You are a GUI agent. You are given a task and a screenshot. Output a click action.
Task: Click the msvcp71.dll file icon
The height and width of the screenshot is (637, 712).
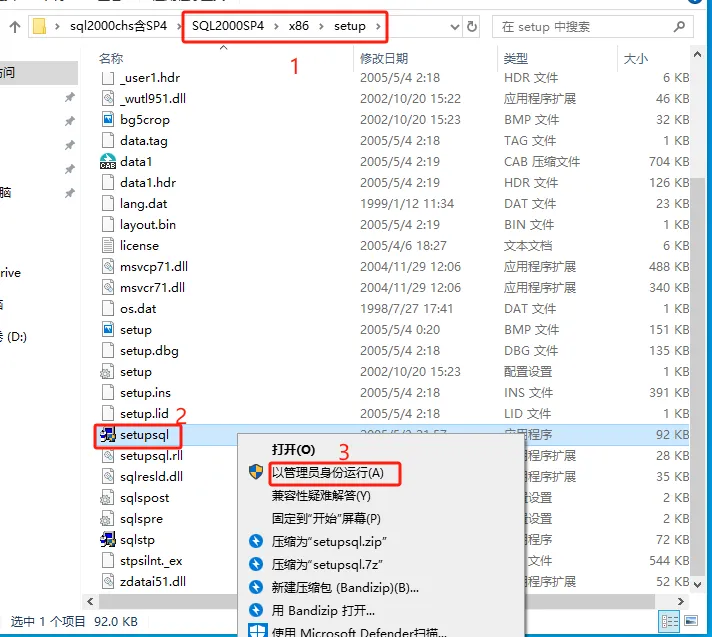coord(108,267)
